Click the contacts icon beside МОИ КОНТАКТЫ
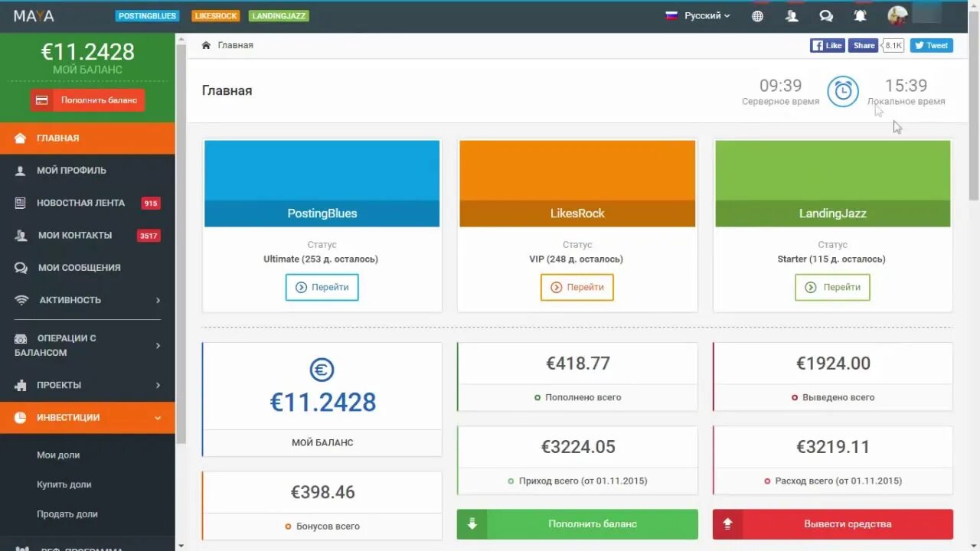980x551 pixels. click(x=21, y=236)
